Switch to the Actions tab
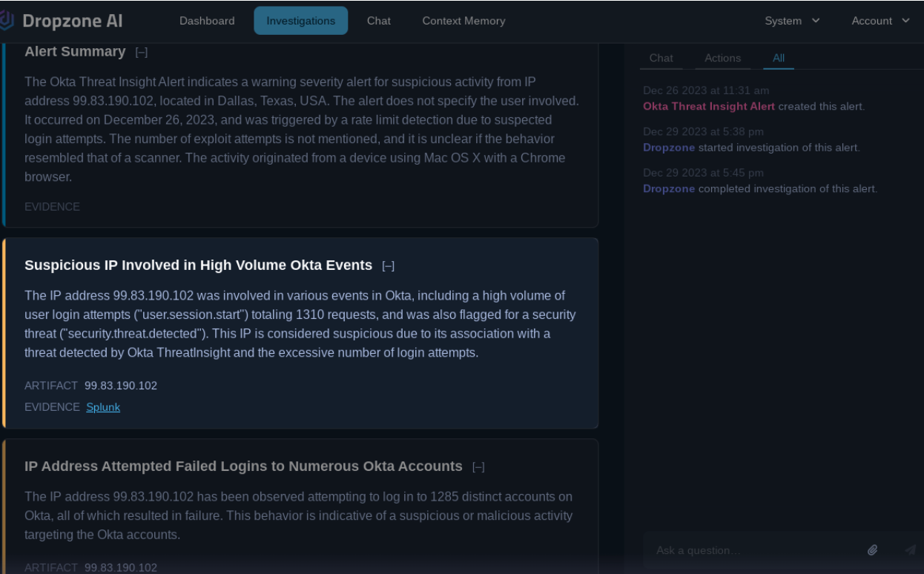This screenshot has width=924, height=574. (x=723, y=58)
